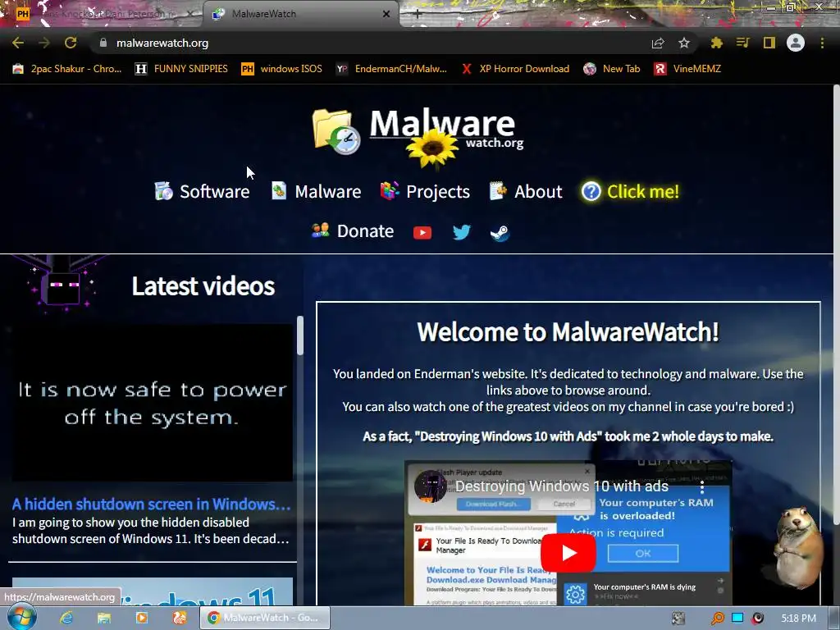Open the Windows Start orb
Viewport: 840px width, 630px height.
tap(21, 618)
